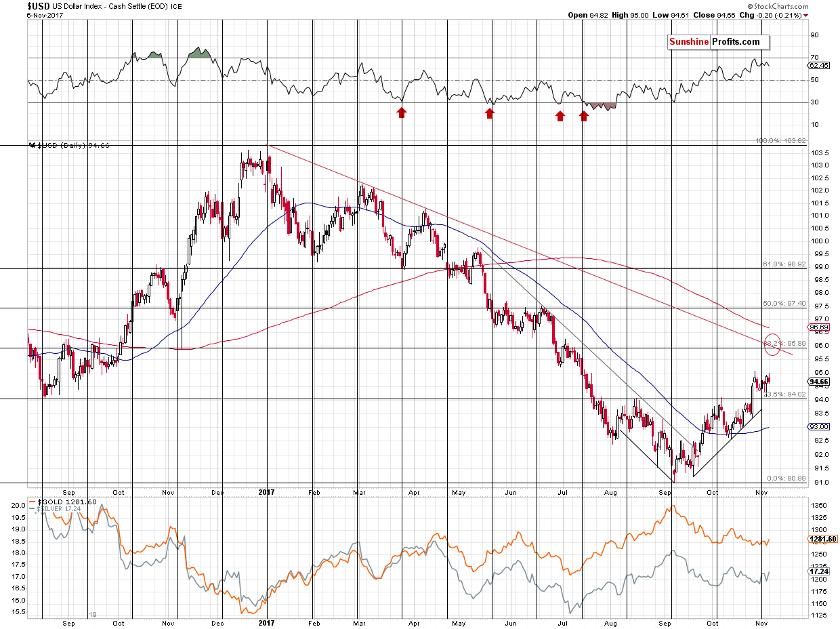
Task: Click the 18.0 value on the silver axis
Action: (x=18, y=553)
